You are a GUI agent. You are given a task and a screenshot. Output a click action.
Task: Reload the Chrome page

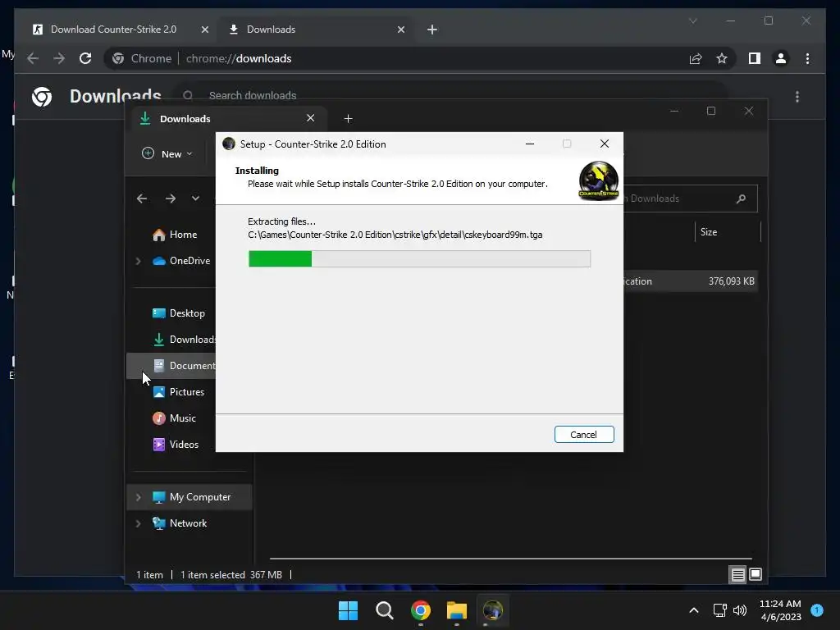(85, 58)
